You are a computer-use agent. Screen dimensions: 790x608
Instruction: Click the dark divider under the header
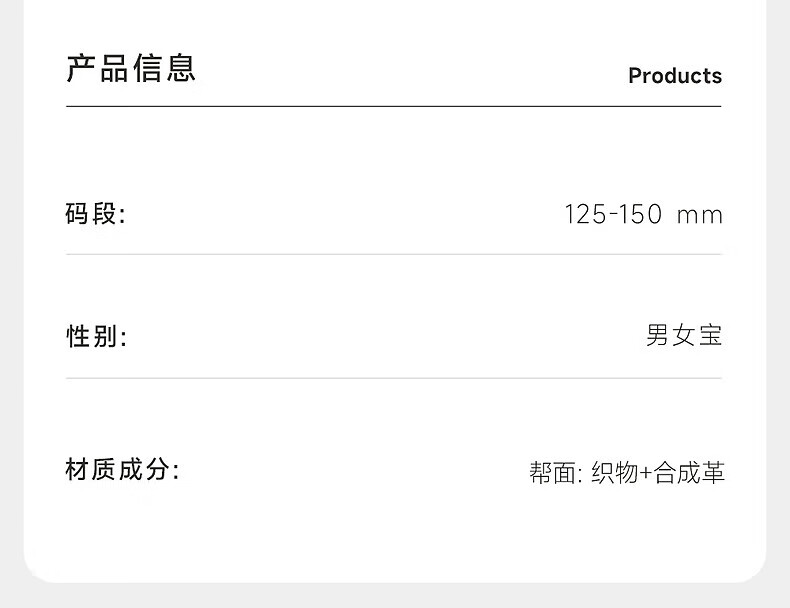coord(393,106)
